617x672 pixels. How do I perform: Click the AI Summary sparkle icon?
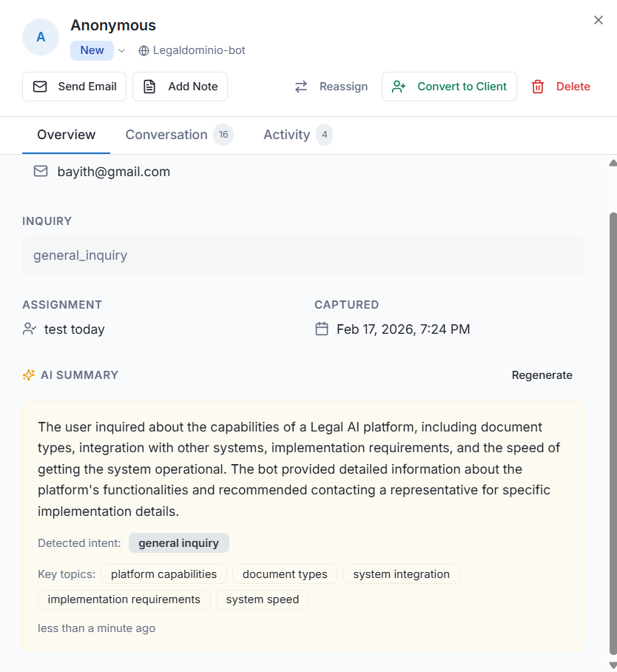pos(28,374)
